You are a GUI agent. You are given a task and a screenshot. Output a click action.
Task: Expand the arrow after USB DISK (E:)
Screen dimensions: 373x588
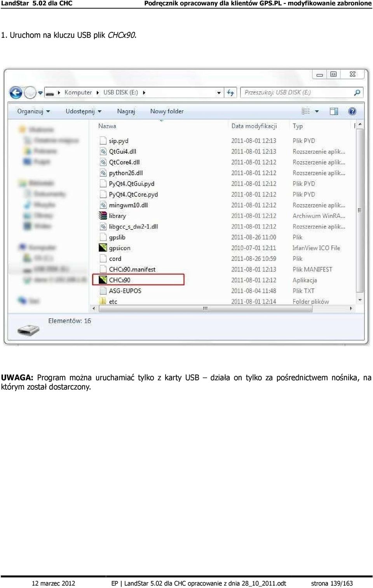coord(144,93)
